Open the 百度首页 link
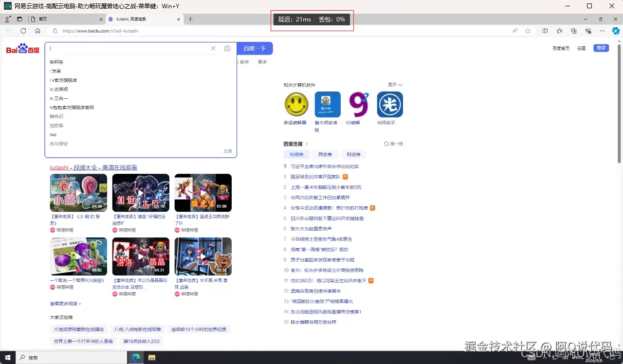 [561, 48]
